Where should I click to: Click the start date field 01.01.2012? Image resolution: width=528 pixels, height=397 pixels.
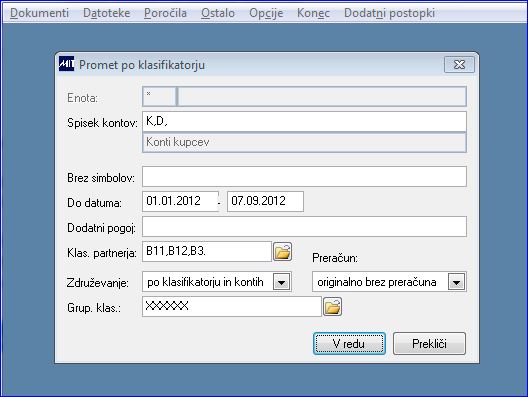[180, 201]
